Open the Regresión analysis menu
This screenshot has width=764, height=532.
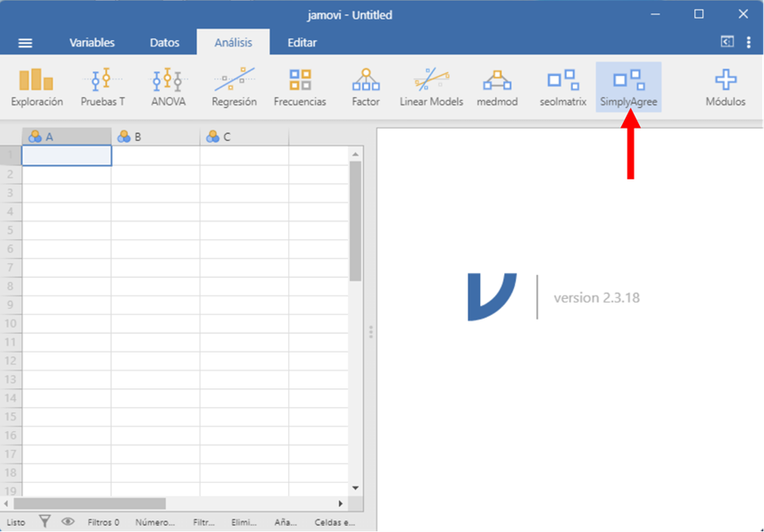(x=234, y=87)
